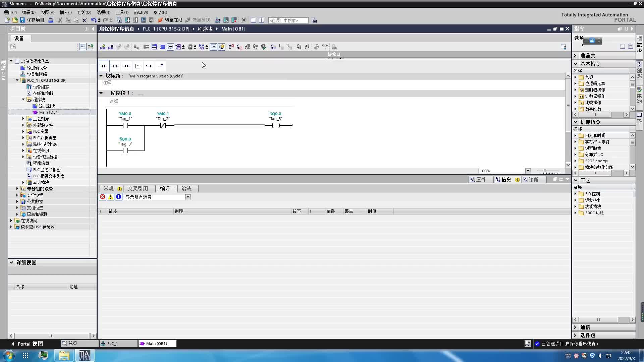The image size is (644, 362).
Task: Click the delete network icon
Action: pyautogui.click(x=111, y=47)
